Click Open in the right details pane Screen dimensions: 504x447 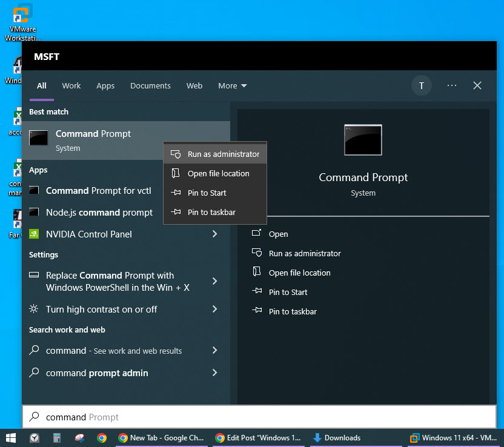pyautogui.click(x=278, y=234)
